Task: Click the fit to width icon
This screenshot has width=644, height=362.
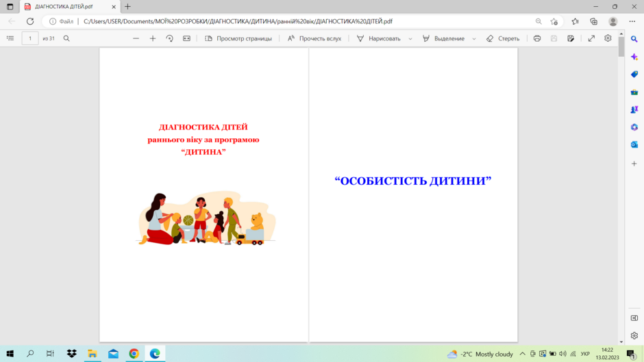Action: pos(186,38)
